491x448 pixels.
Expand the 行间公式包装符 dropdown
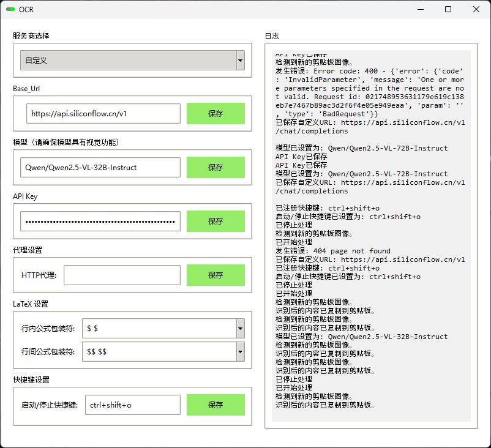(240, 352)
